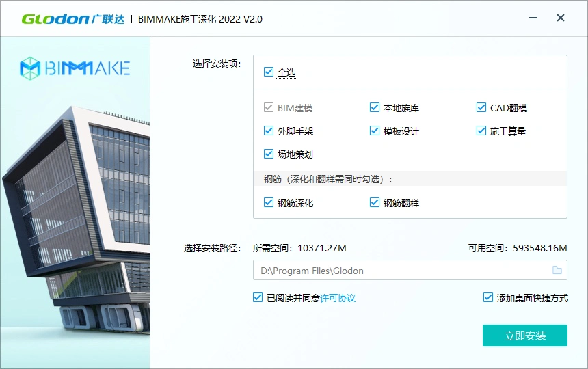
Task: Toggle the 全选 select-all checkbox
Action: pos(269,72)
